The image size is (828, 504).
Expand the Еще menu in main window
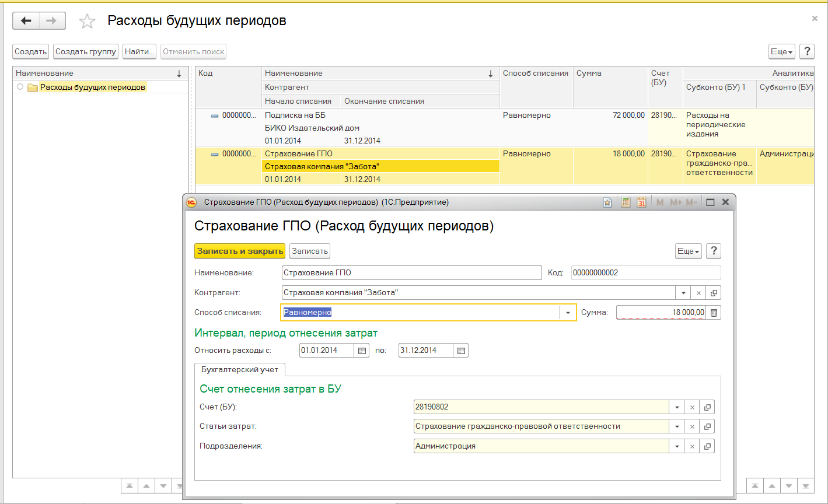[x=782, y=51]
